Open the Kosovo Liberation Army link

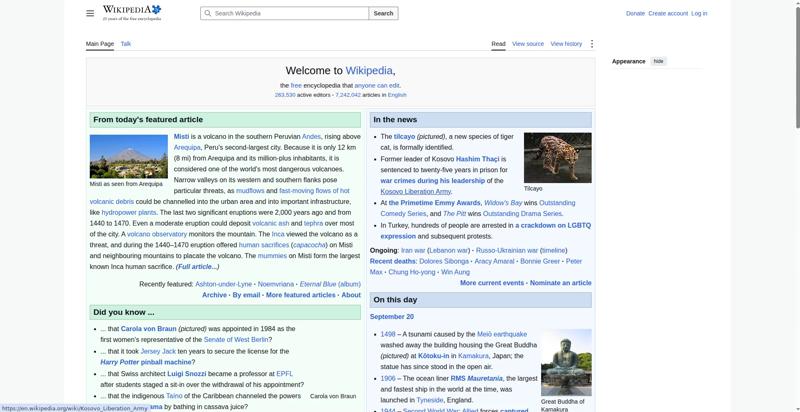point(416,192)
